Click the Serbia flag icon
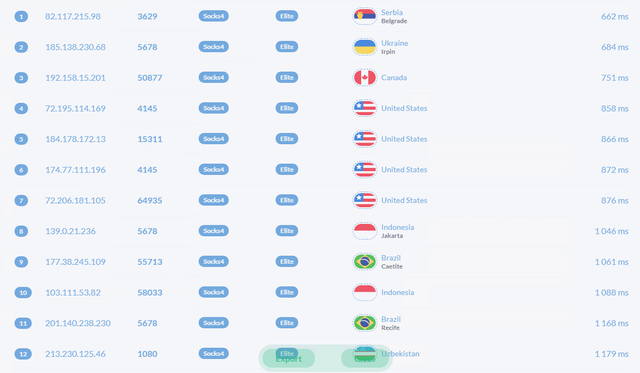The width and height of the screenshot is (640, 373). pos(364,16)
